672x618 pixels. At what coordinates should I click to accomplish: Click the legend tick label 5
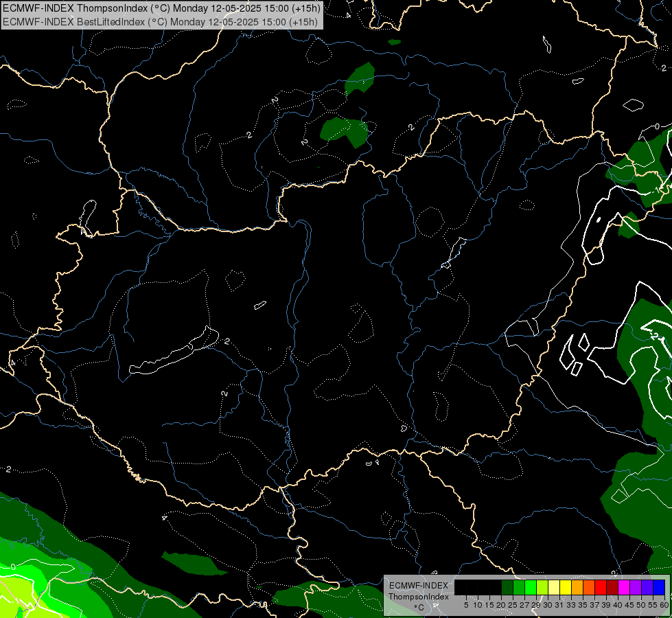click(466, 605)
